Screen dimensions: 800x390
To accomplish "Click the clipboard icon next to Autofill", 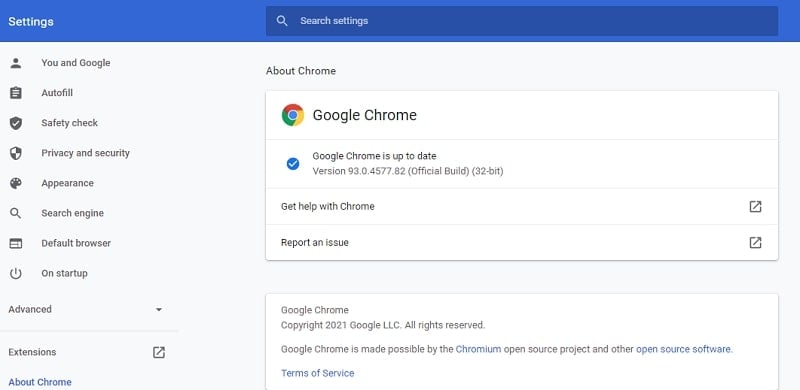I will click(16, 93).
